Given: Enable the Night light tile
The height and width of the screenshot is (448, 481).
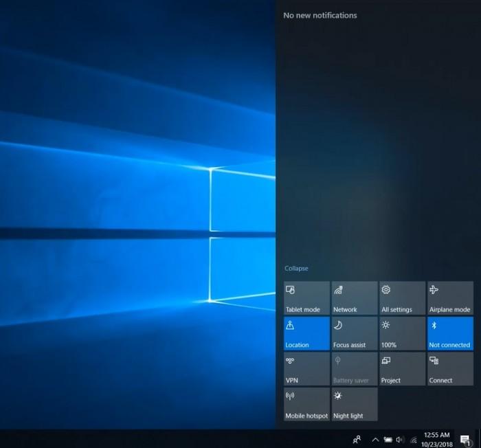Looking at the screenshot, I should coord(354,405).
